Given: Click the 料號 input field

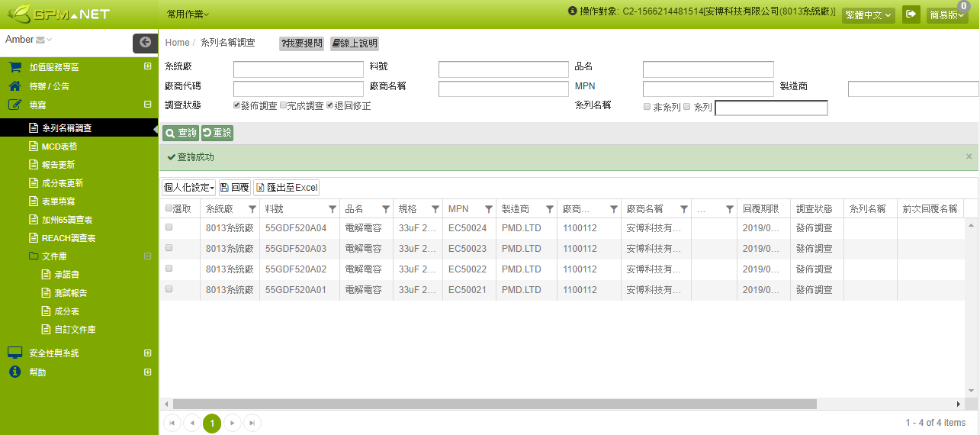Looking at the screenshot, I should 503,69.
